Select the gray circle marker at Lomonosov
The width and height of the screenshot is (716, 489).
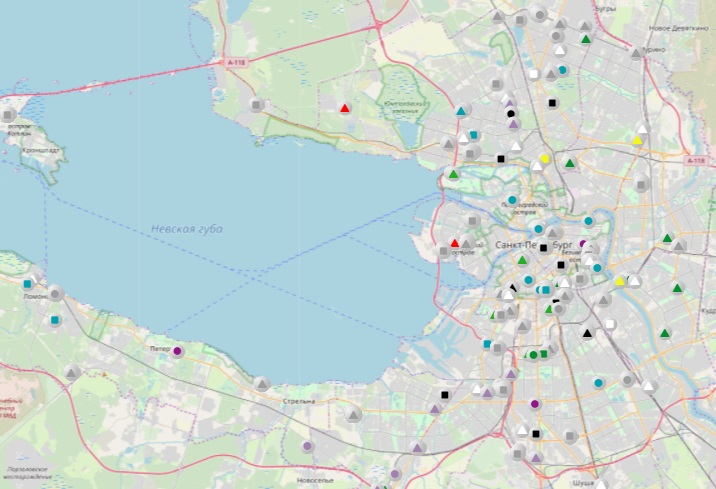[x=56, y=293]
